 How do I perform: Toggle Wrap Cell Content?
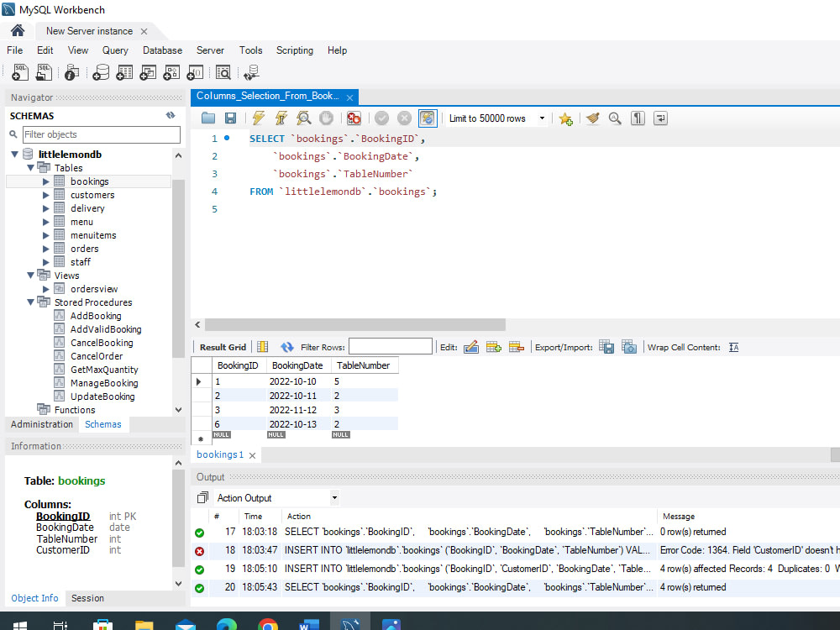click(734, 346)
